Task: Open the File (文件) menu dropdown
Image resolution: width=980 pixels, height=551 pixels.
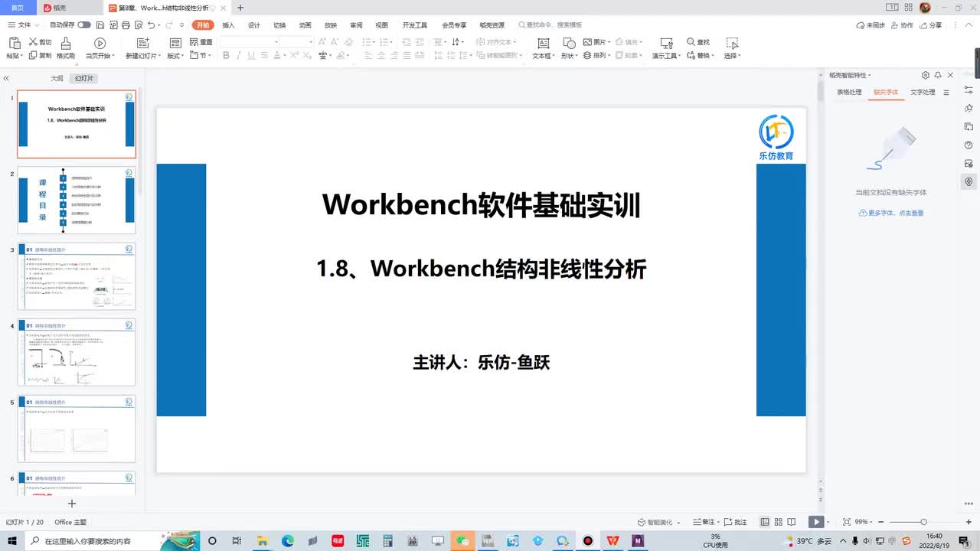Action: pyautogui.click(x=23, y=25)
